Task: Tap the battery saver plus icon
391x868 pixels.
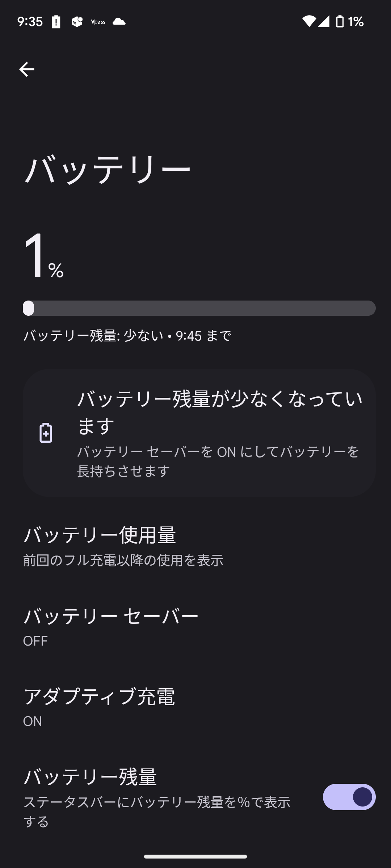Action: [x=46, y=433]
